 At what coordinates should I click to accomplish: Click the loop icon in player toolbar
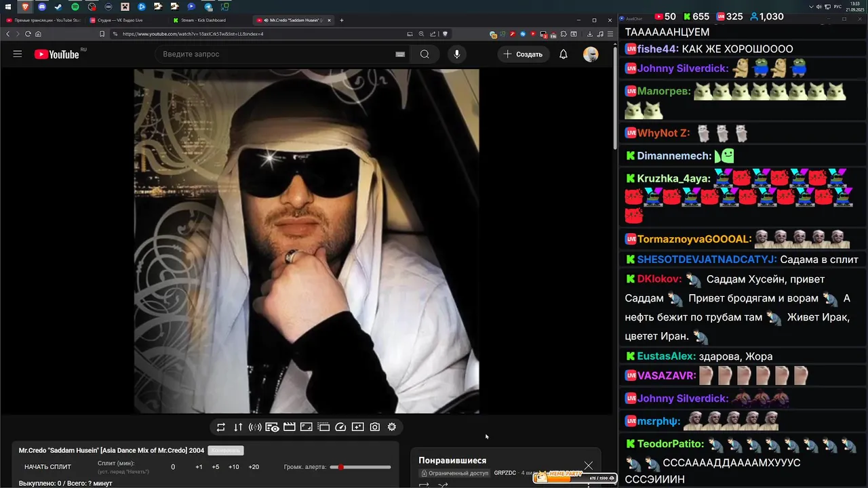pos(221,427)
